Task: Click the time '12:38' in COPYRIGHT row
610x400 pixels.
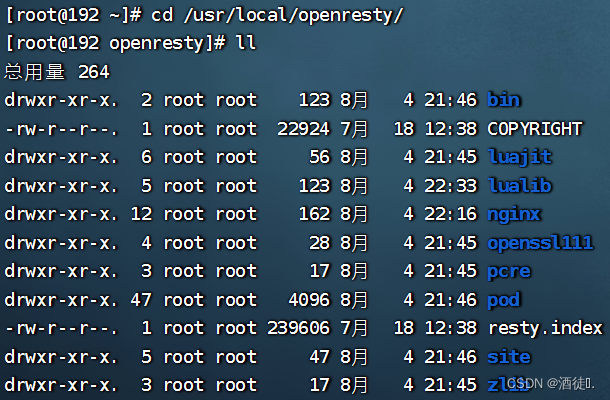Action: (x=450, y=129)
